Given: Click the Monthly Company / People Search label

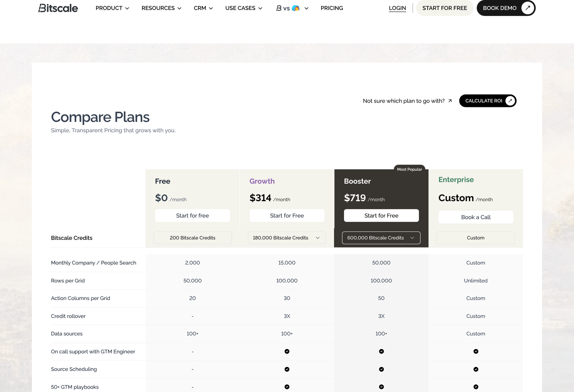Looking at the screenshot, I should (94, 263).
